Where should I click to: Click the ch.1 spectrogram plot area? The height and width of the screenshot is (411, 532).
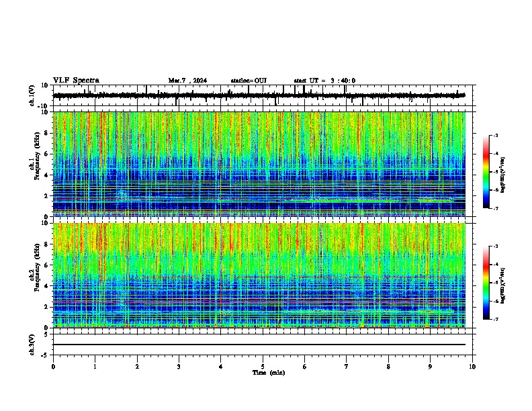tap(259, 164)
